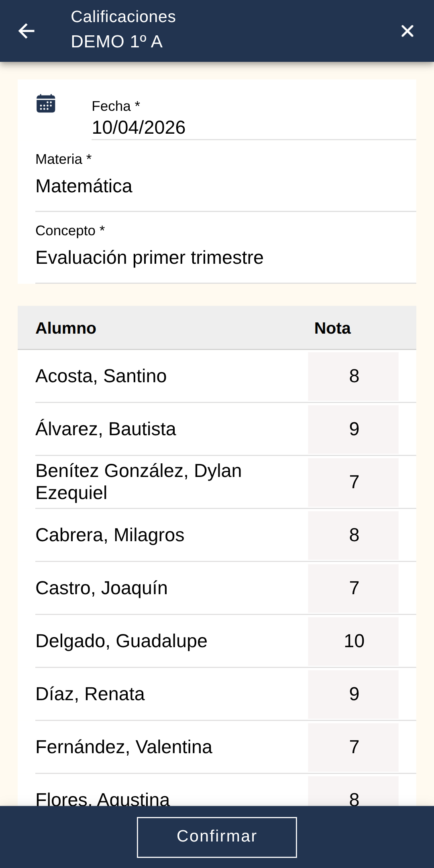The image size is (434, 868).
Task: Dismiss the Calificaciones screen with the X
Action: pyautogui.click(x=407, y=31)
